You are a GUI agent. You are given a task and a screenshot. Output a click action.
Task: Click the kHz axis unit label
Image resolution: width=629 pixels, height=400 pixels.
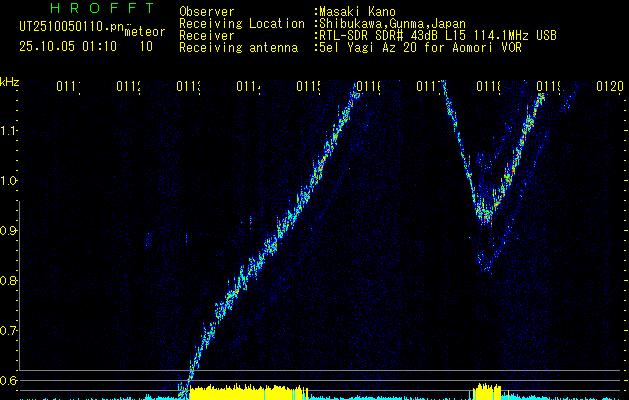click(10, 83)
